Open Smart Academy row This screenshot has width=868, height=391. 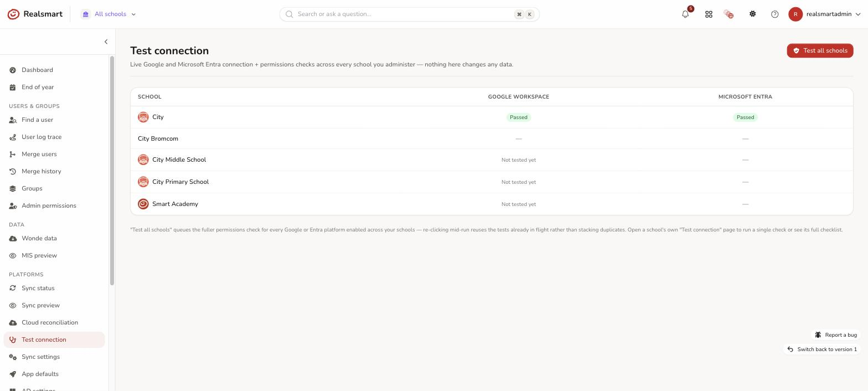tap(492, 204)
